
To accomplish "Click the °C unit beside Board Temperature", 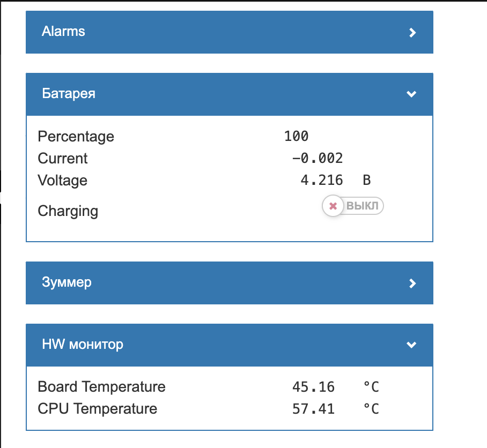I will pos(371,387).
